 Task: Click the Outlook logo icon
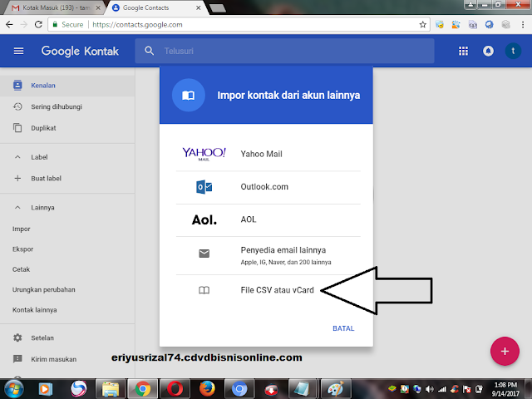click(204, 186)
